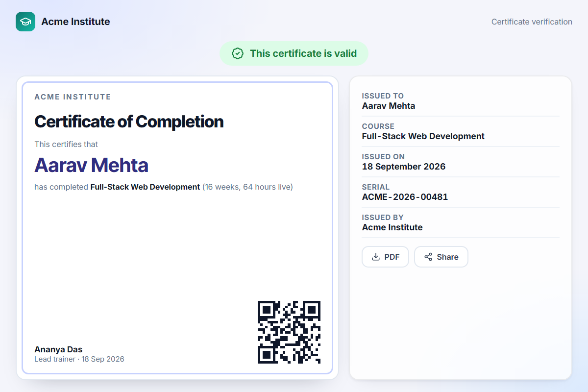The height and width of the screenshot is (392, 588).
Task: Click the issue date 18 September 2026
Action: point(404,167)
